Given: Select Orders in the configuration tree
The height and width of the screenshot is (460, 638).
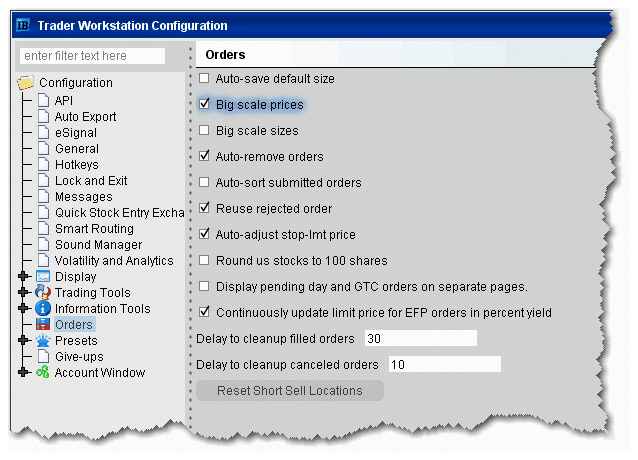Looking at the screenshot, I should coord(74,325).
